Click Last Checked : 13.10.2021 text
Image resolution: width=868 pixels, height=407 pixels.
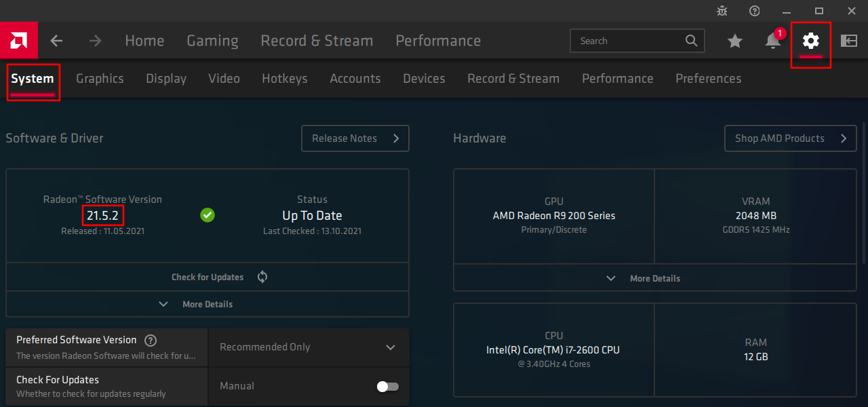click(312, 231)
